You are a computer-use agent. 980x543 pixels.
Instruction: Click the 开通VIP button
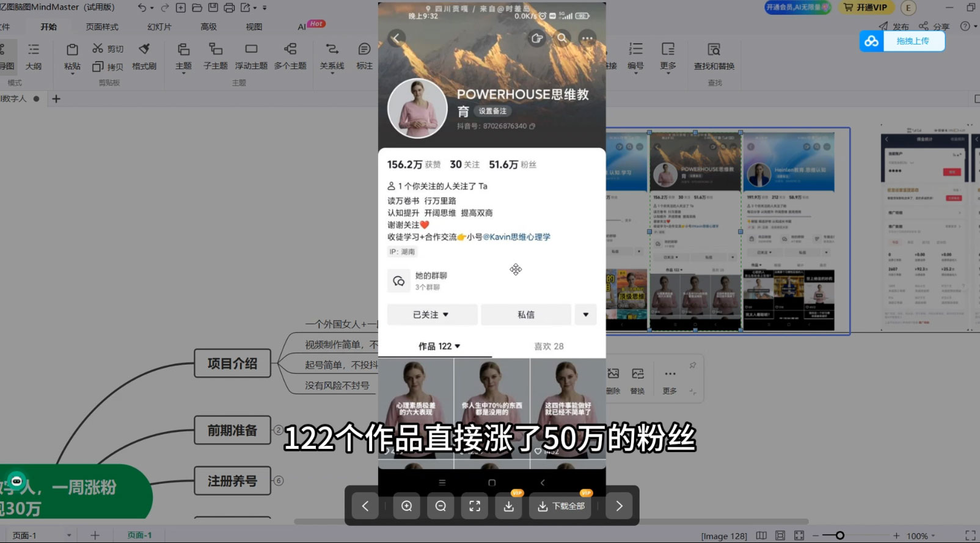click(865, 7)
